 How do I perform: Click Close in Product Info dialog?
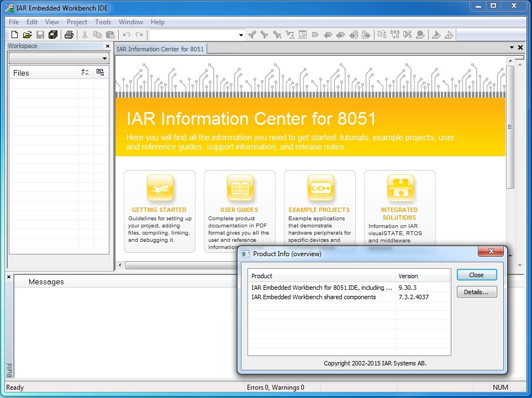click(x=476, y=275)
